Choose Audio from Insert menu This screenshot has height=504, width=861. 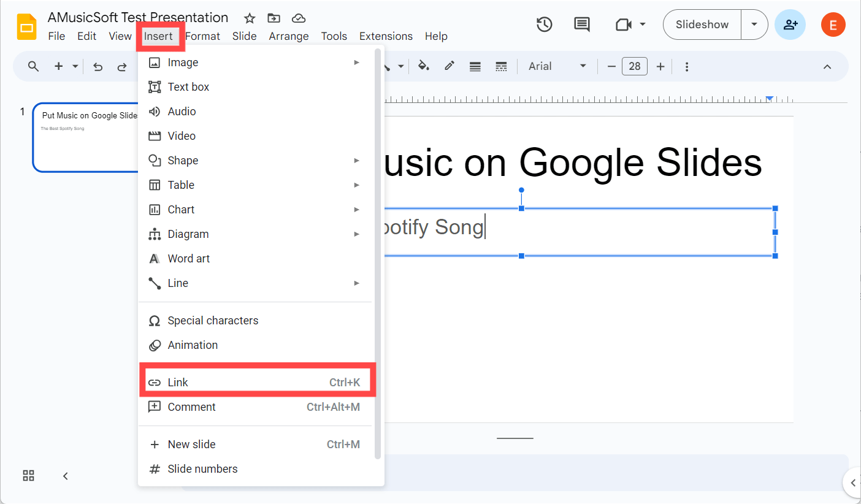tap(255, 112)
